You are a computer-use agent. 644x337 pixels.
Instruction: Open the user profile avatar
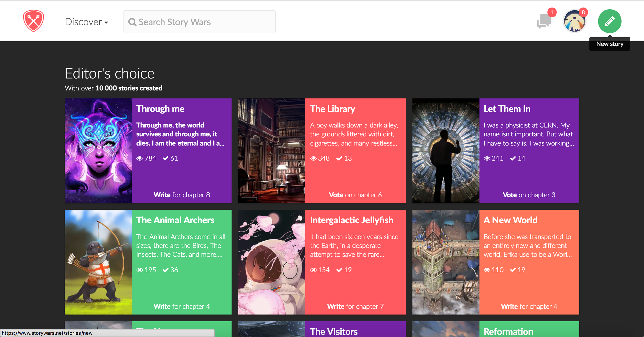pos(574,21)
